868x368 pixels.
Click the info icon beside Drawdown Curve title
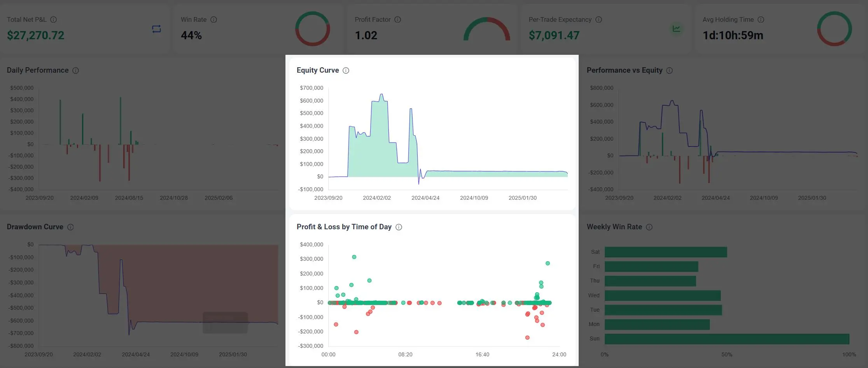(x=70, y=227)
